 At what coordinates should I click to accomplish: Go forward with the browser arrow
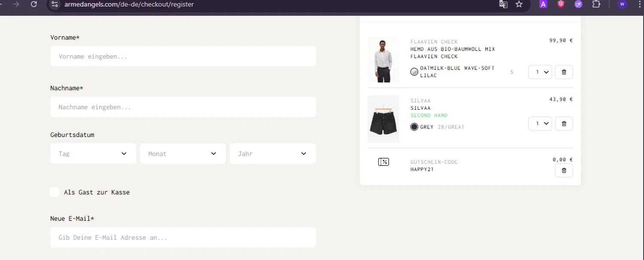(x=16, y=4)
